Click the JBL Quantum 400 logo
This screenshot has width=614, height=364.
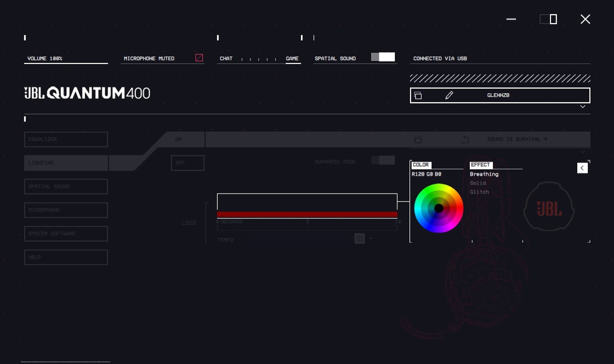(87, 93)
